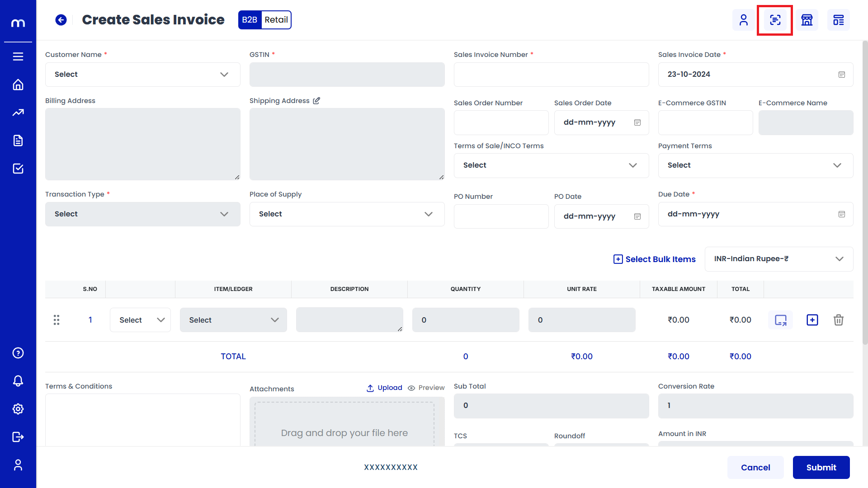Click the store icon in header
The width and height of the screenshot is (868, 488).
[807, 20]
